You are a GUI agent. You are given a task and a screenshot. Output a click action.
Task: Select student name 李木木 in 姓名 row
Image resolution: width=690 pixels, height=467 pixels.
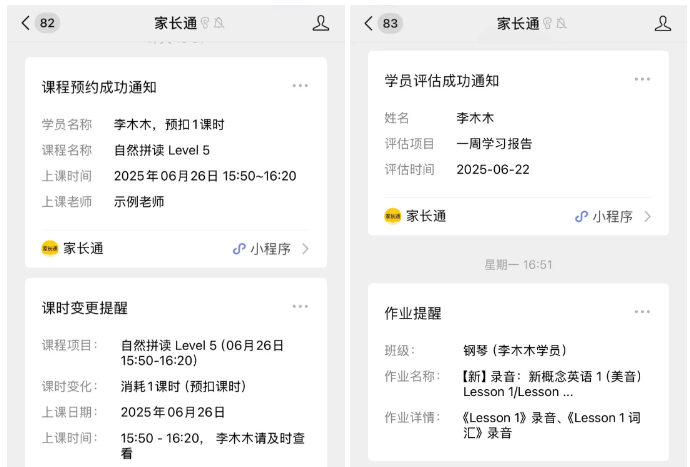(475, 118)
